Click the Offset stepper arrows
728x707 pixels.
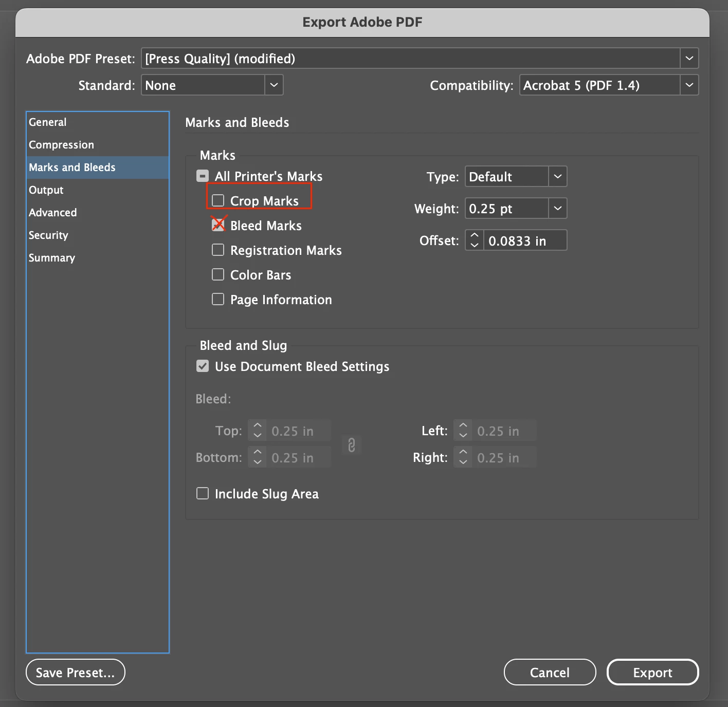tap(474, 240)
